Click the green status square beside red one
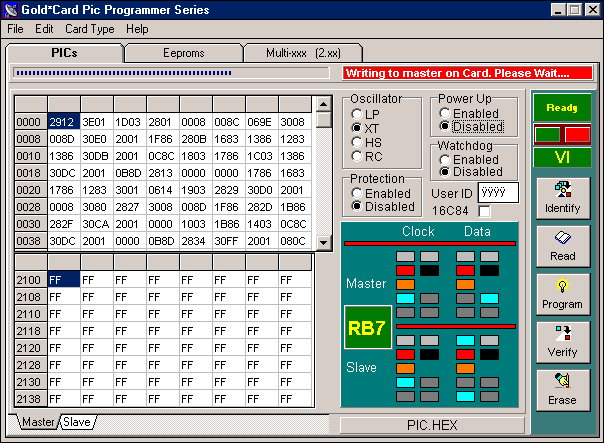This screenshot has height=443, width=604. pos(547,135)
